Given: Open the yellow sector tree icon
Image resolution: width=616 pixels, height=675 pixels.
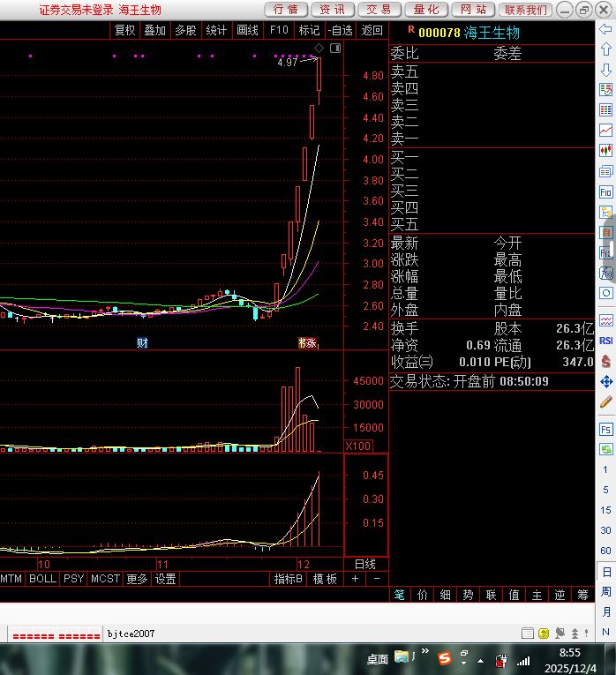Looking at the screenshot, I should [605, 213].
